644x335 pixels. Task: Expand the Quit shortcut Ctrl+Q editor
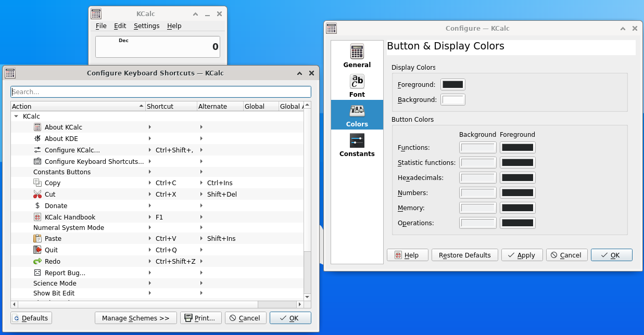pos(149,250)
